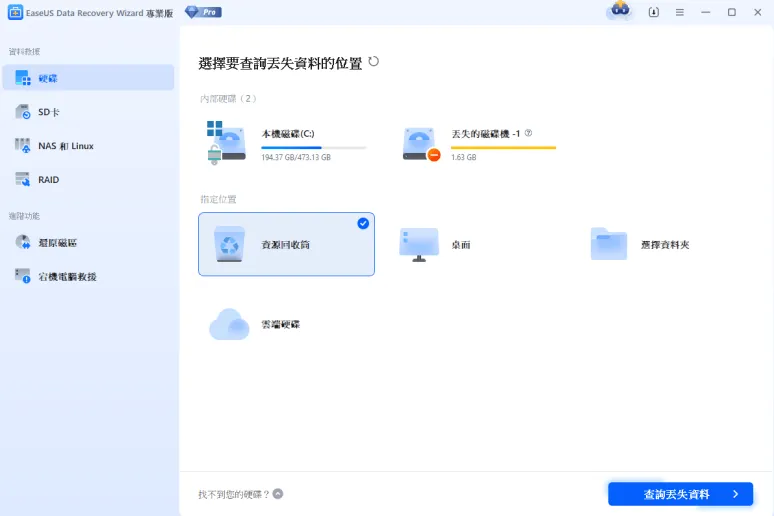The width and height of the screenshot is (774, 516).
Task: Click the help icon next to 丟失的磁碟機 -1
Action: coord(528,133)
